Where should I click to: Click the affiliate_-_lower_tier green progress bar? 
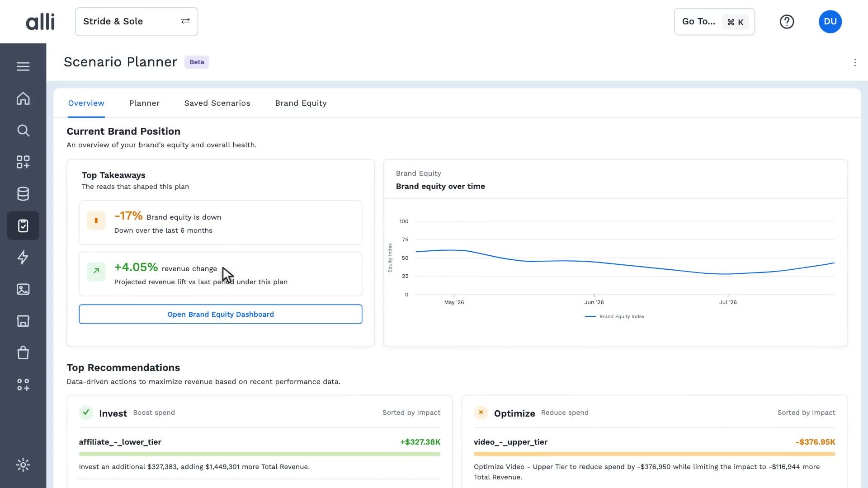point(259,454)
